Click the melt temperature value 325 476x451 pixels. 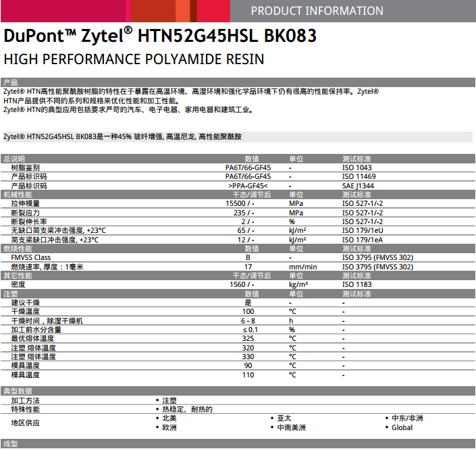pyautogui.click(x=248, y=338)
